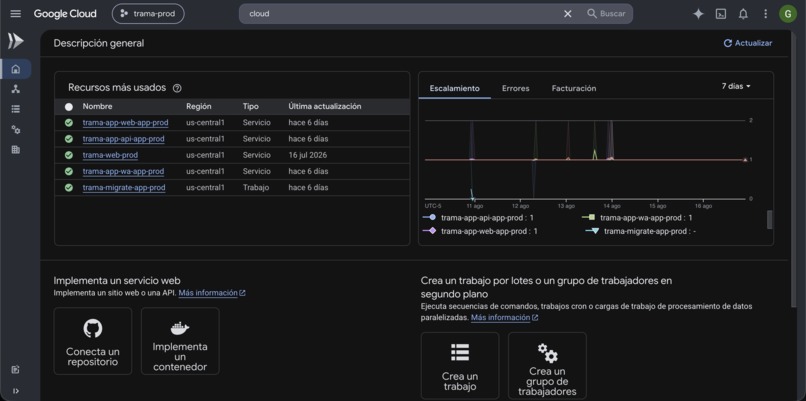
Task: Click into the search field containing cloud
Action: [401, 14]
